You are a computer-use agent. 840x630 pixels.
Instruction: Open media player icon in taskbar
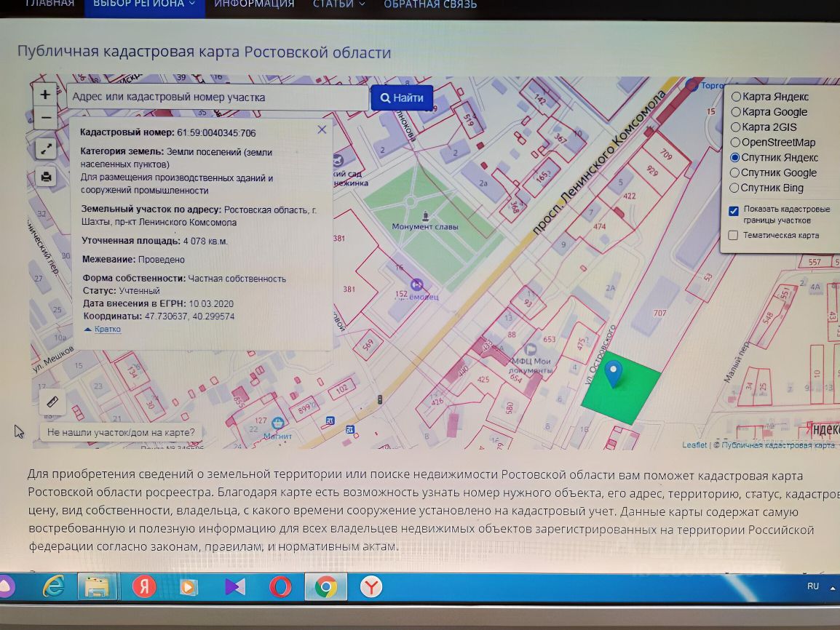[x=188, y=587]
